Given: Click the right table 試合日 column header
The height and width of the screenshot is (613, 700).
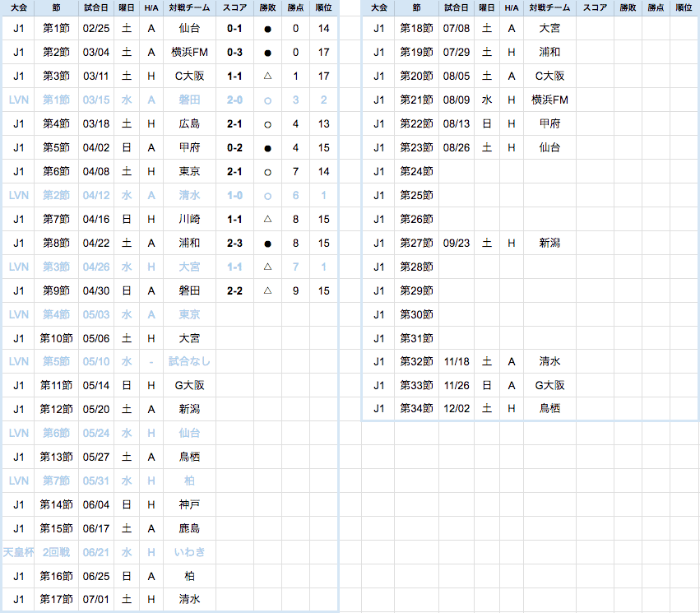Looking at the screenshot, I should coord(457,7).
